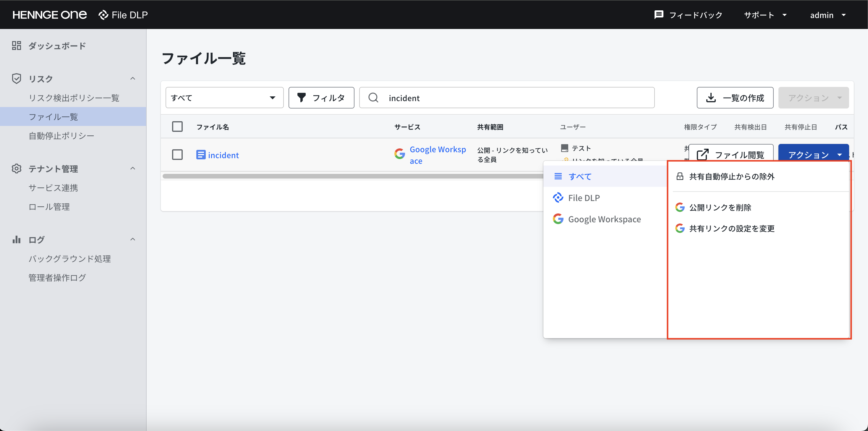Click the Google logo in the service column
This screenshot has height=431, width=868.
pos(400,154)
